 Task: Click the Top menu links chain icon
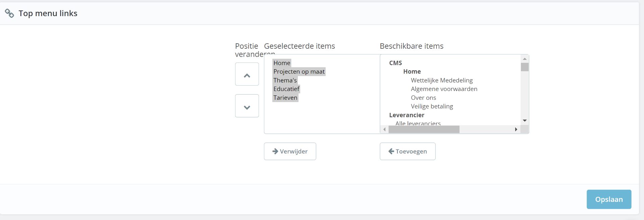click(x=9, y=13)
